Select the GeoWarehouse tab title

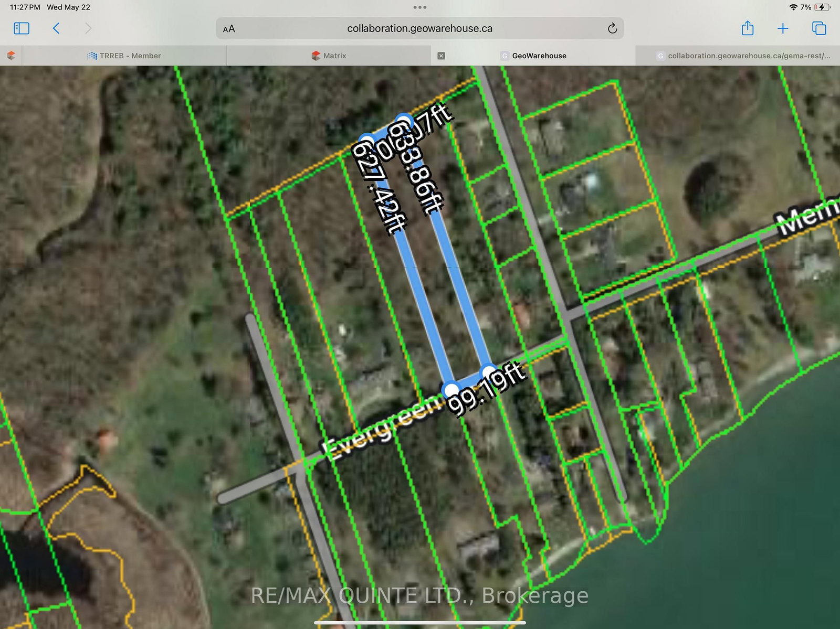pyautogui.click(x=539, y=56)
